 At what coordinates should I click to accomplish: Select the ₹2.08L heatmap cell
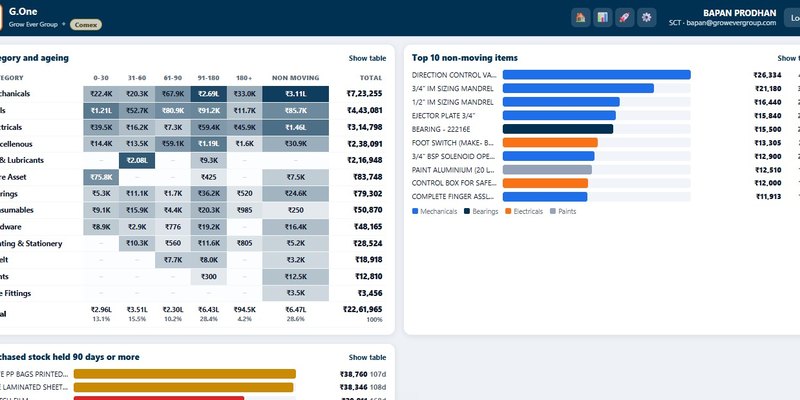tap(137, 160)
